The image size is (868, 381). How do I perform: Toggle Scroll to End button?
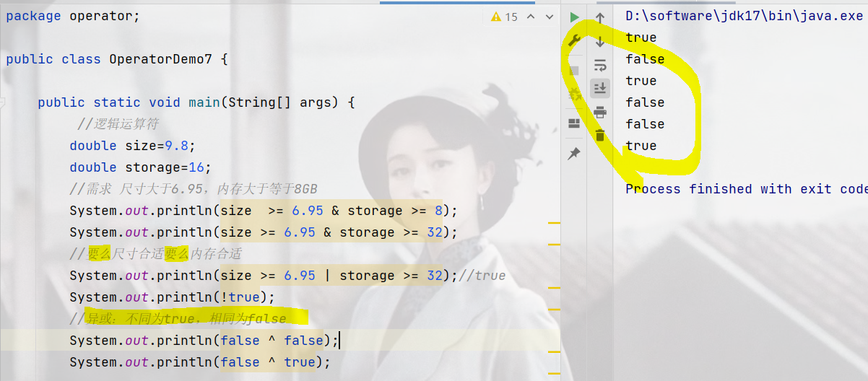600,88
